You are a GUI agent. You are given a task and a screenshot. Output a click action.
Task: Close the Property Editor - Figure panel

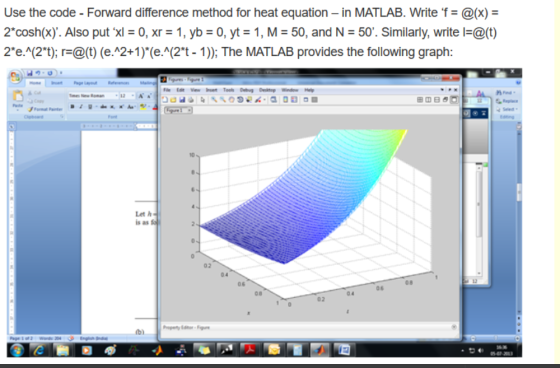click(454, 327)
